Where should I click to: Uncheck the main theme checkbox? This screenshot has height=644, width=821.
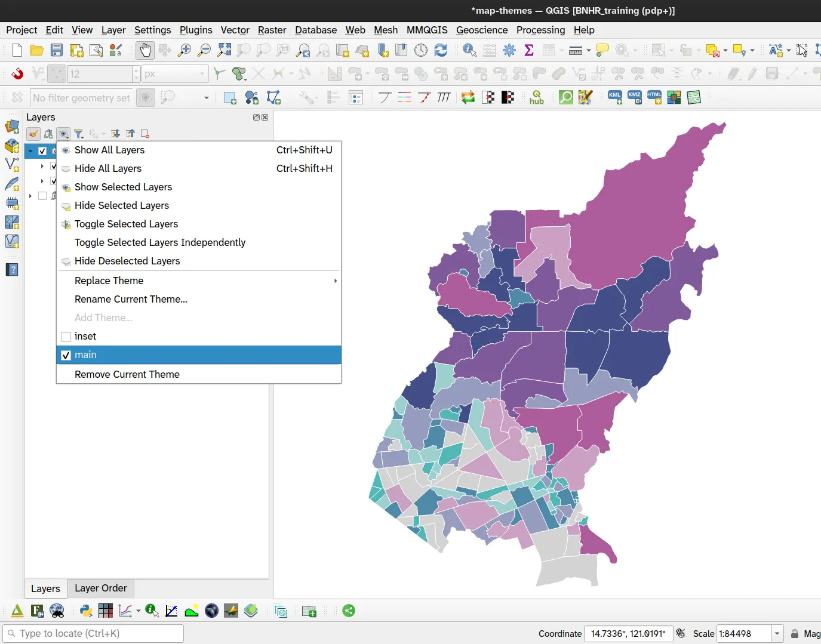[x=66, y=355]
